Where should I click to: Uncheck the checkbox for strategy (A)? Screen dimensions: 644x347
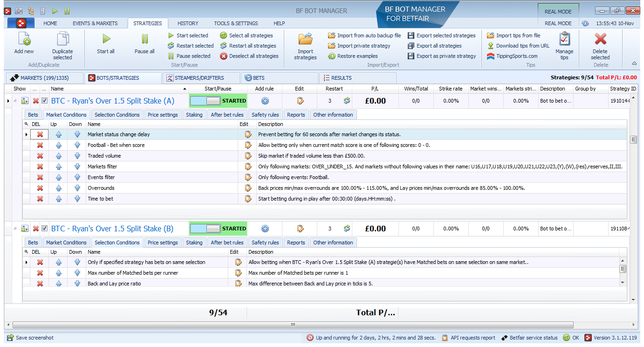[44, 101]
